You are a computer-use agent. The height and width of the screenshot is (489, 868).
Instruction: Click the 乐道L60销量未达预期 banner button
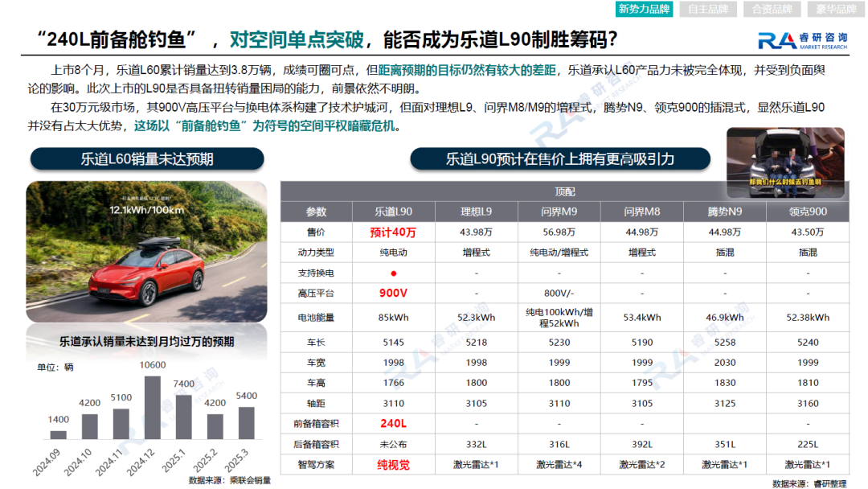click(x=147, y=159)
